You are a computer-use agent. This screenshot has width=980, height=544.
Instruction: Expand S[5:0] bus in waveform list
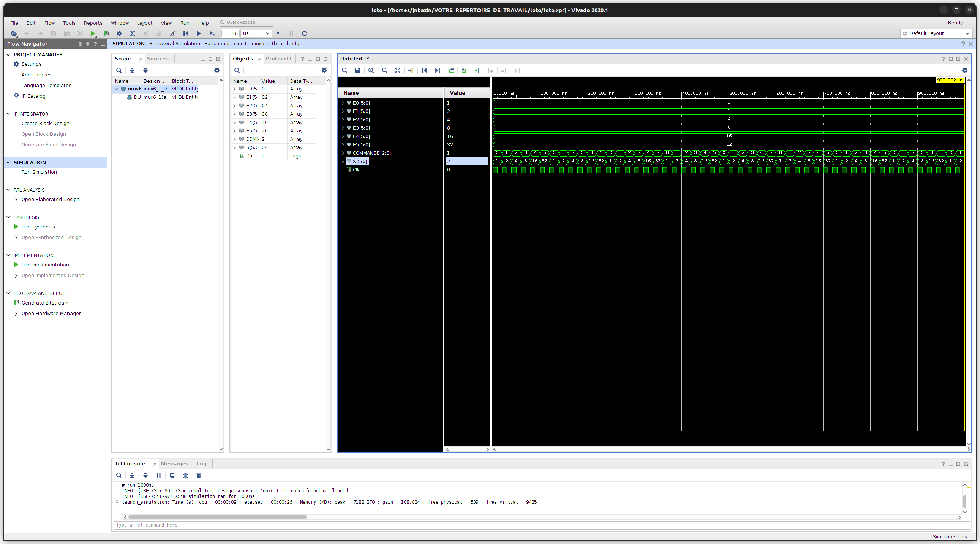coord(343,162)
